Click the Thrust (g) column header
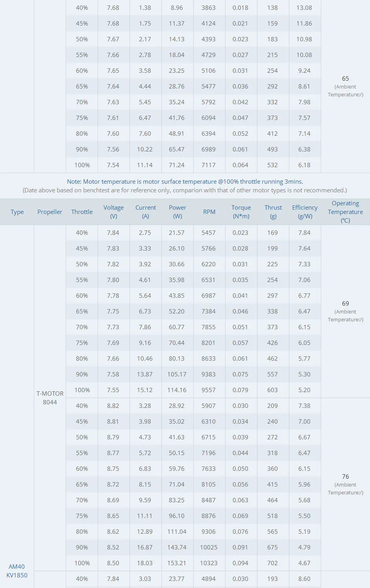Image resolution: width=370 pixels, height=588 pixels. 273,212
